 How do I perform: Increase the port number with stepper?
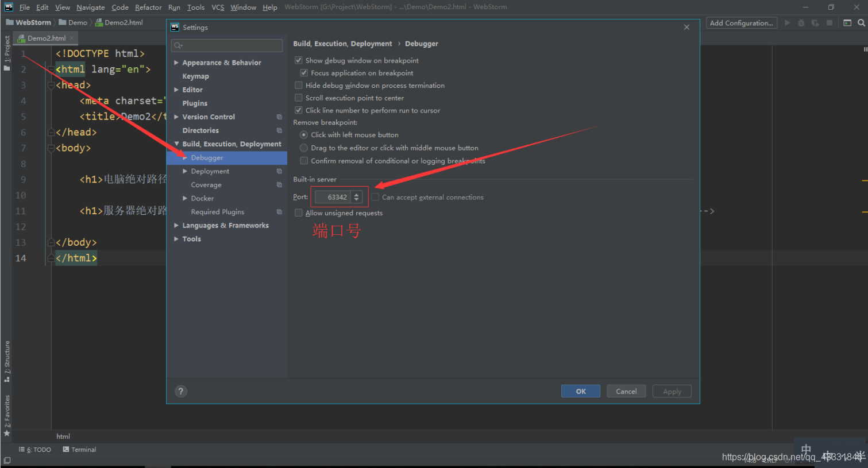pyautogui.click(x=357, y=195)
